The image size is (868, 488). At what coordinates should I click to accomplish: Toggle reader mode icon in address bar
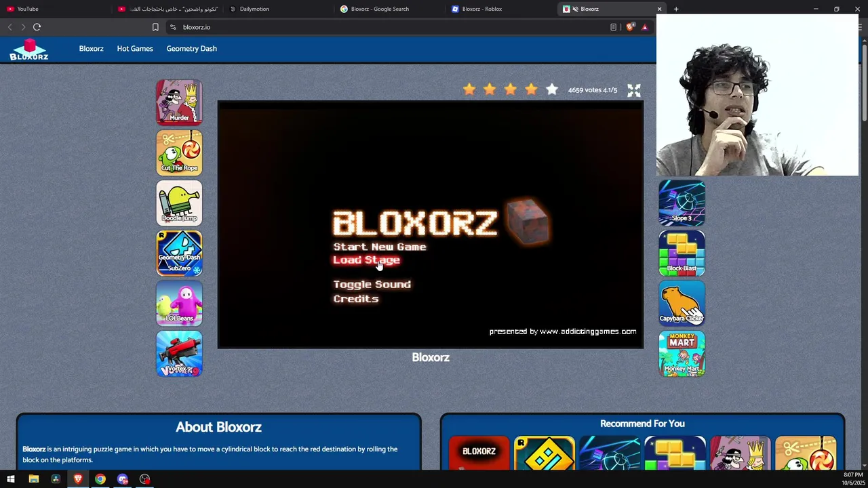coord(613,27)
